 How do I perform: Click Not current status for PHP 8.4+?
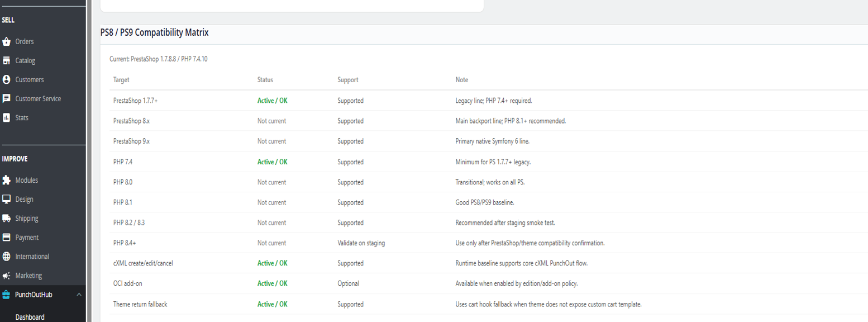pos(271,243)
